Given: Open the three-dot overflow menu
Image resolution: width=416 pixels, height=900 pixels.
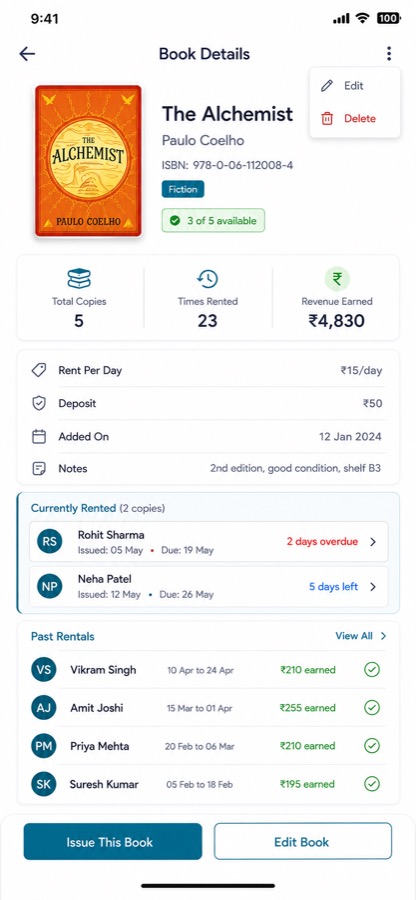Looking at the screenshot, I should [x=389, y=54].
